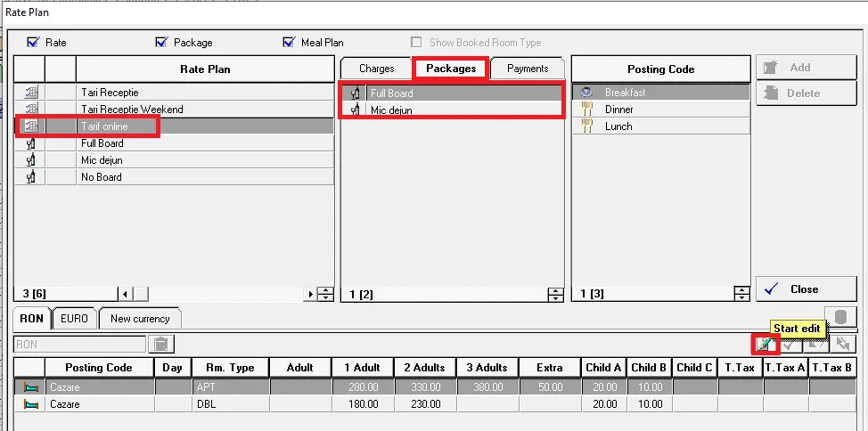Click the Rm. Type column header
Image resolution: width=868 pixels, height=431 pixels.
230,368
